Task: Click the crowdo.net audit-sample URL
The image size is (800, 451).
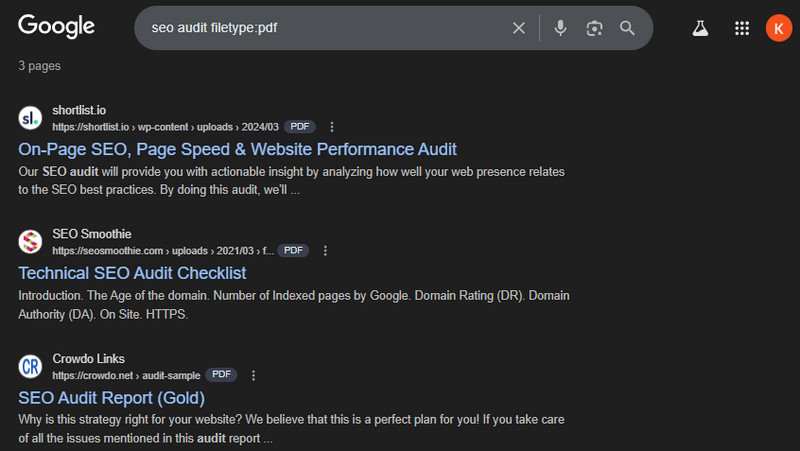Action: tap(125, 375)
